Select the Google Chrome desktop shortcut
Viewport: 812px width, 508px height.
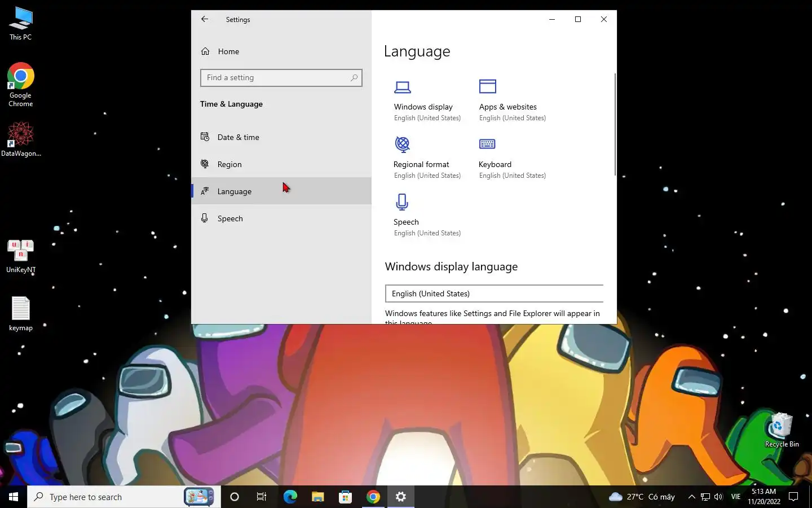click(21, 84)
